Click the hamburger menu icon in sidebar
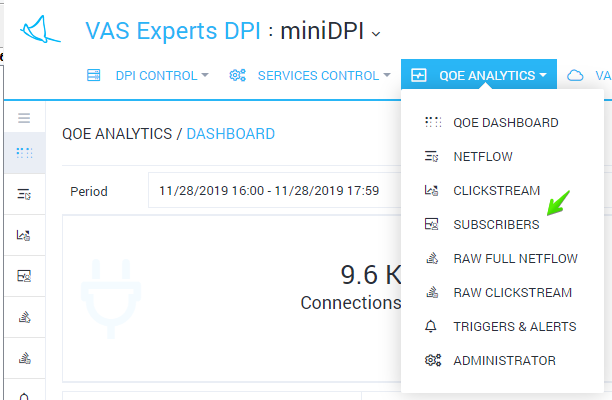This screenshot has height=400, width=612. [24, 118]
